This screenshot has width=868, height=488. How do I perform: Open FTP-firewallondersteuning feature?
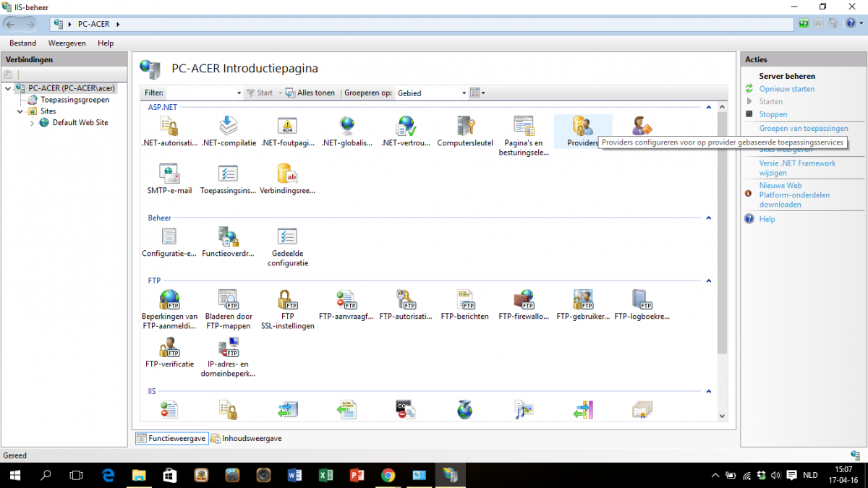(524, 305)
